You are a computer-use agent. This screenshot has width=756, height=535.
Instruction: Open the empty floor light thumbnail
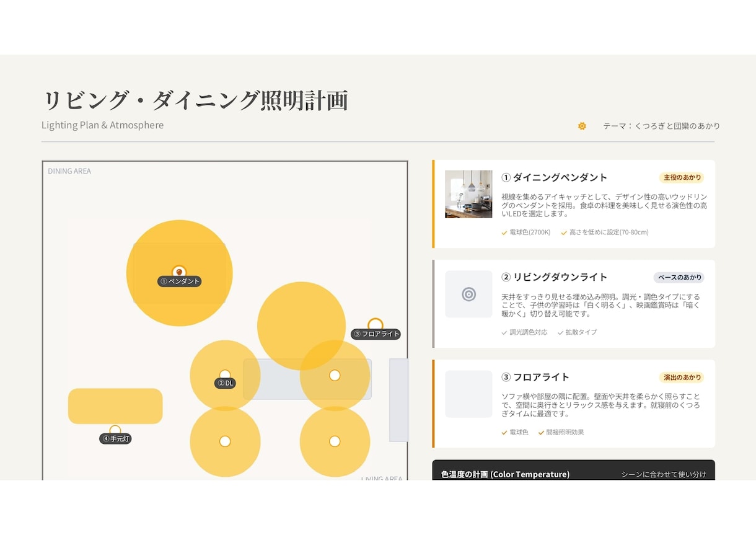[468, 394]
